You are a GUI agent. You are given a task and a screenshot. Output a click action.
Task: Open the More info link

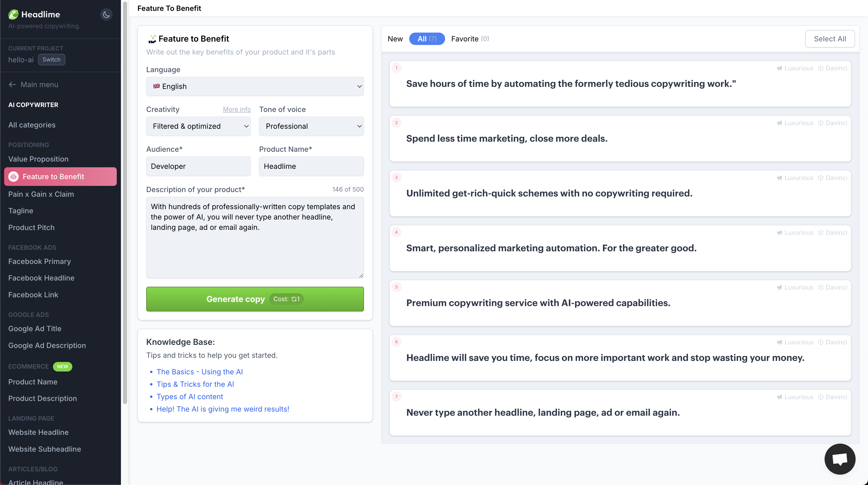(237, 109)
